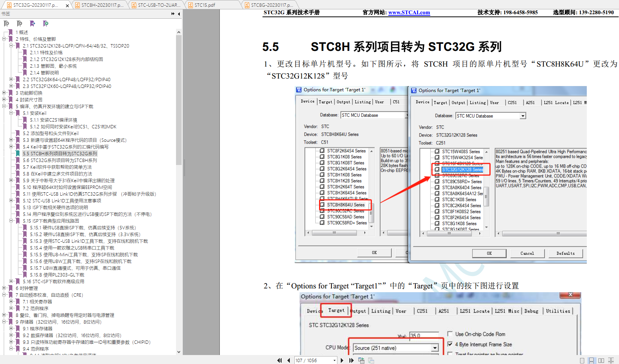
Task: Open bookmark '5.15.4 使用一箭双雕之USB转串口工具下载'
Action: 72,248
